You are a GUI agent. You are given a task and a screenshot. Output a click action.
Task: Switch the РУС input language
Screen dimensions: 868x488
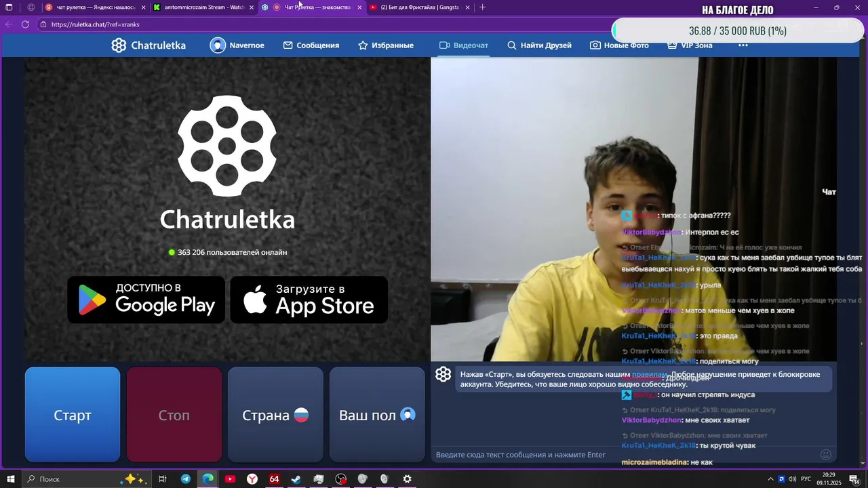806,479
